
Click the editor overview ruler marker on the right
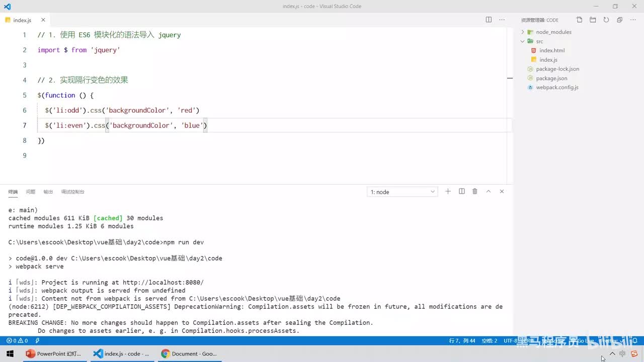pos(510,78)
